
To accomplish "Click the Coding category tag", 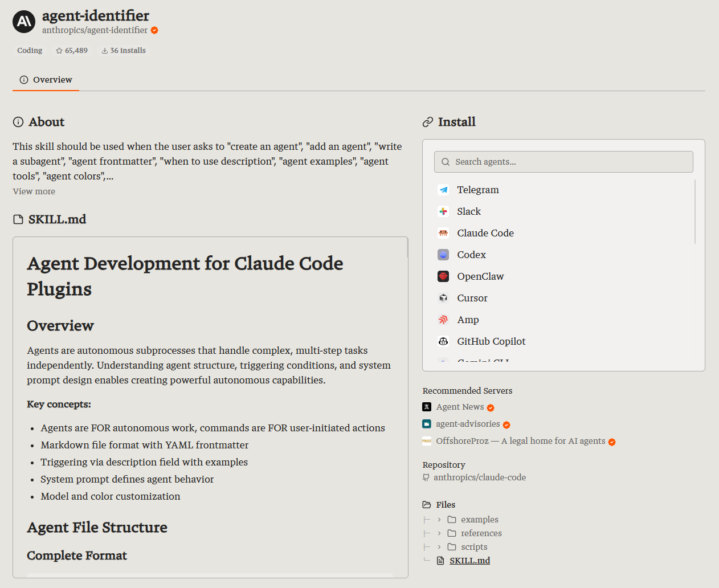I will (x=30, y=51).
